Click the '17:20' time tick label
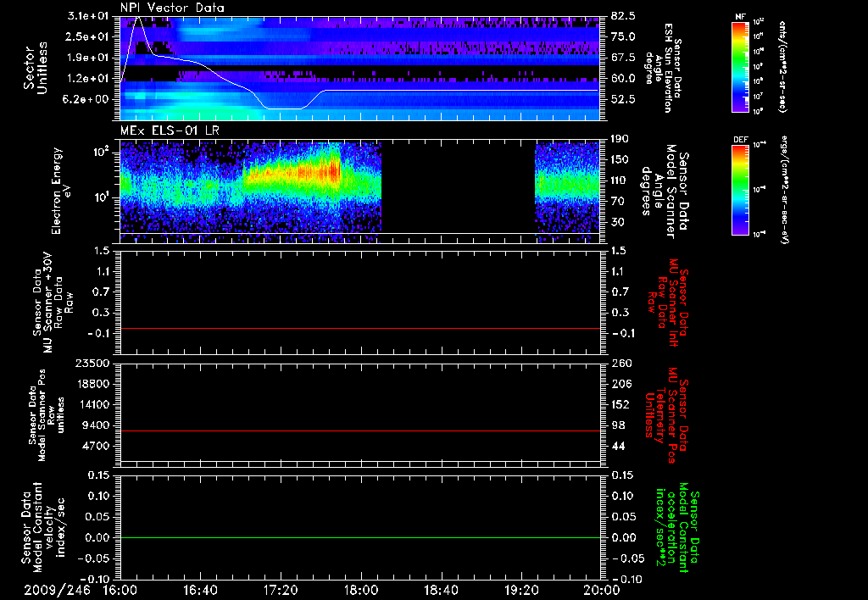The width and height of the screenshot is (868, 600). tap(280, 590)
